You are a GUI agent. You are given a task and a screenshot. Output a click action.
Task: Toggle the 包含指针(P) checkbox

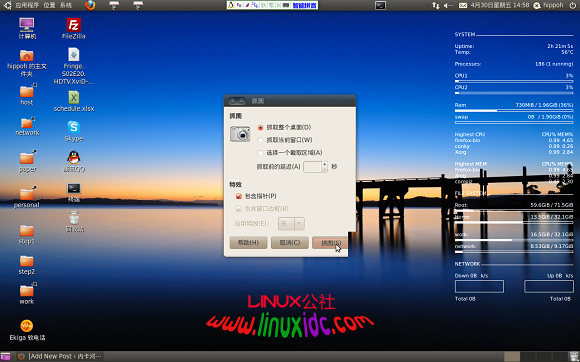point(256,196)
